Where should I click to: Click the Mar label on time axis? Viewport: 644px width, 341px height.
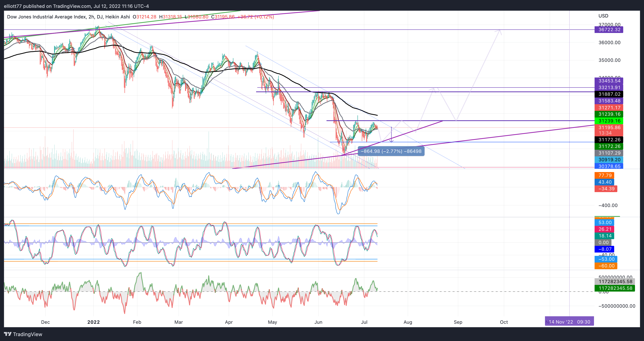pyautogui.click(x=178, y=322)
